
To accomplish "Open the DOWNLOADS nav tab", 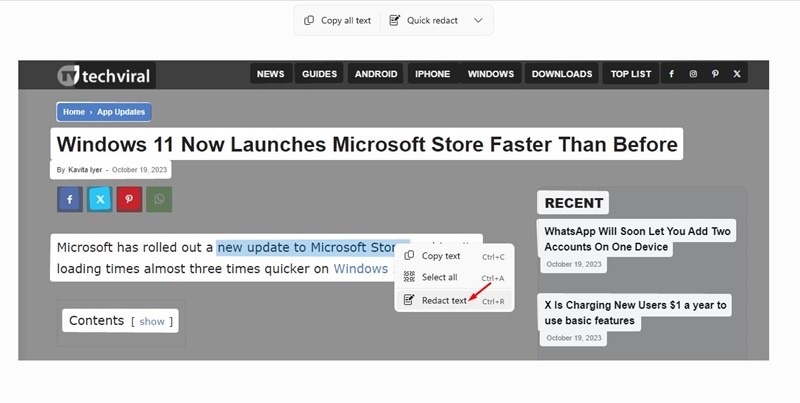I will [x=562, y=73].
